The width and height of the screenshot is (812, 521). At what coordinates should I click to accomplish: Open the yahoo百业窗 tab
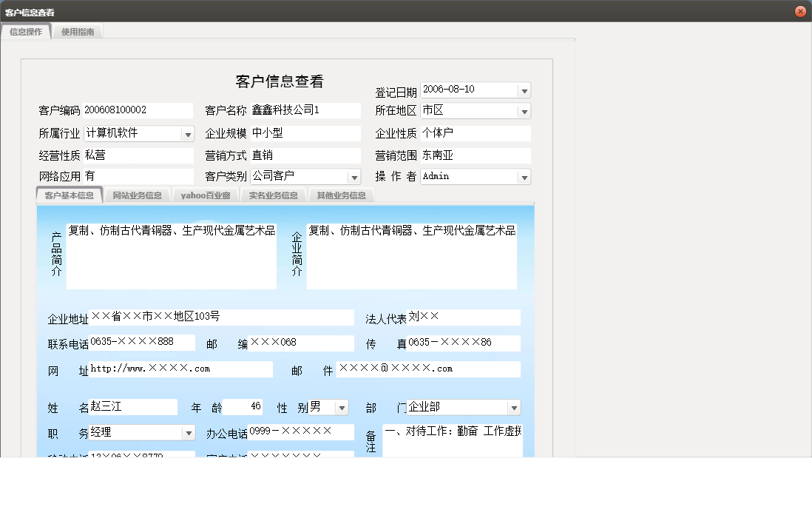point(205,195)
